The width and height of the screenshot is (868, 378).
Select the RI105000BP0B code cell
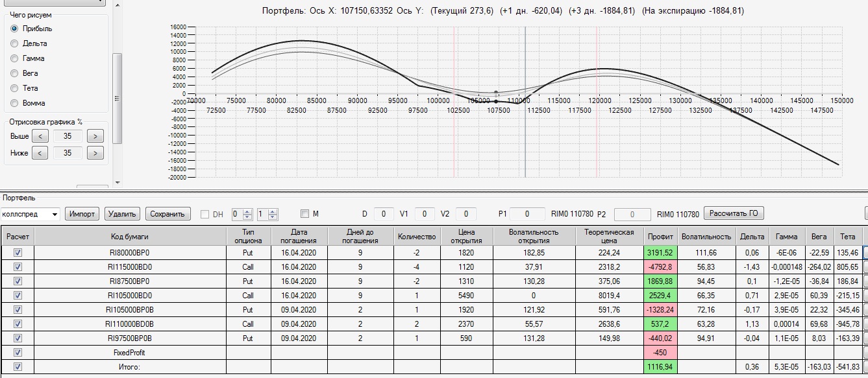click(130, 310)
